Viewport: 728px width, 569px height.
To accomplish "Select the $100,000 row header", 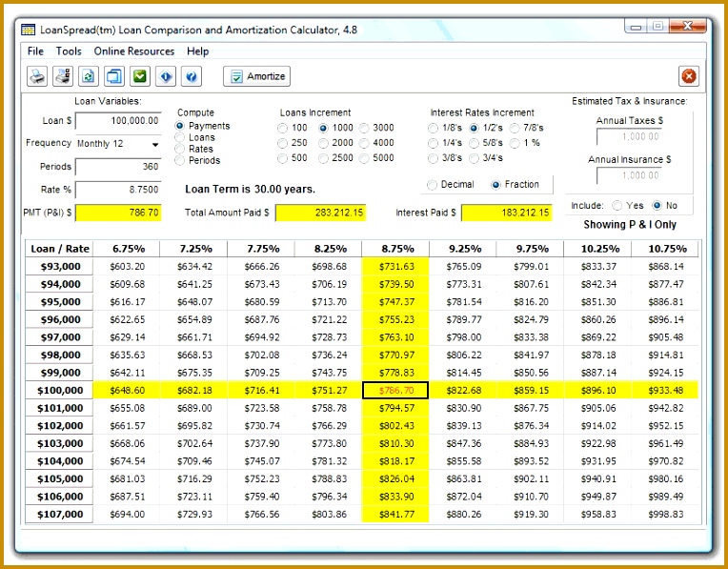I will pyautogui.click(x=59, y=390).
